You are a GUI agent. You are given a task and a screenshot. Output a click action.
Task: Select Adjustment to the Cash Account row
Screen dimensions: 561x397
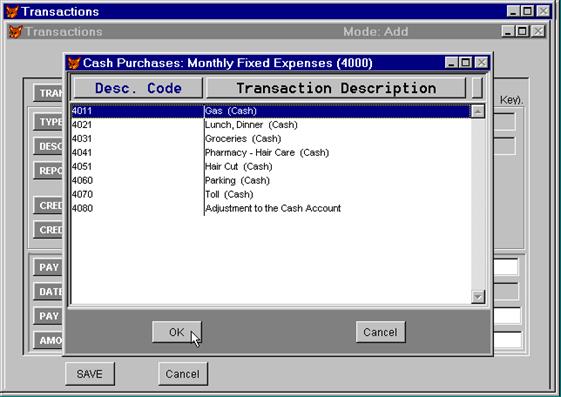270,209
